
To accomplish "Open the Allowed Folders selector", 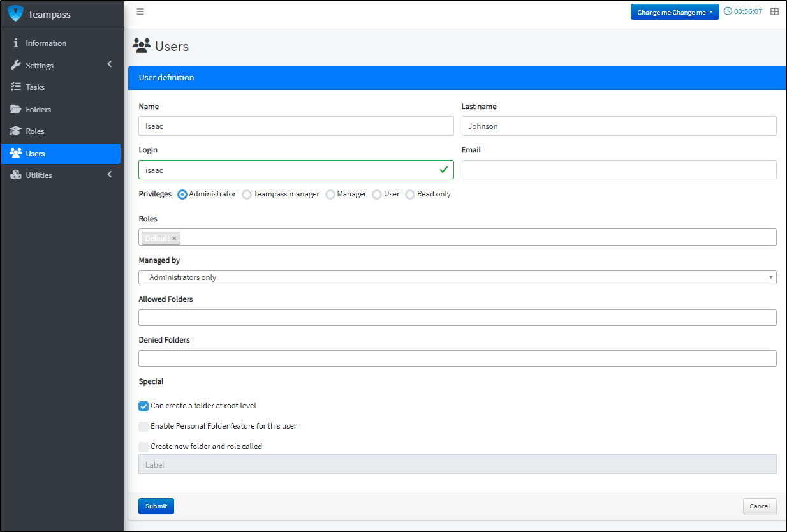I will click(457, 318).
